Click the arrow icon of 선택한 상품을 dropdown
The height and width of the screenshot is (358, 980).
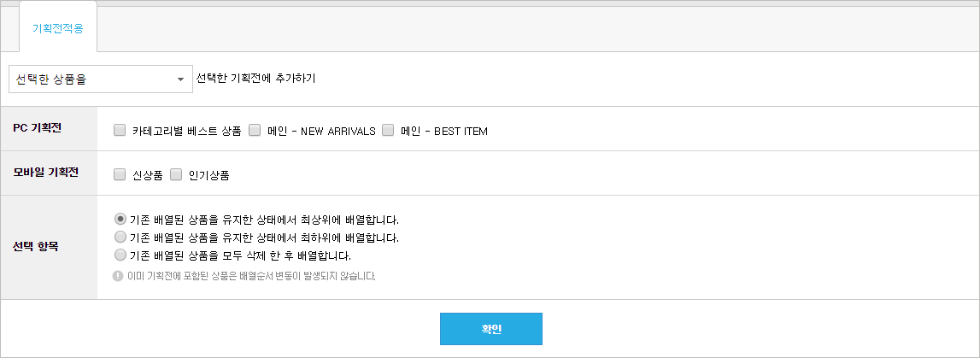[x=180, y=79]
